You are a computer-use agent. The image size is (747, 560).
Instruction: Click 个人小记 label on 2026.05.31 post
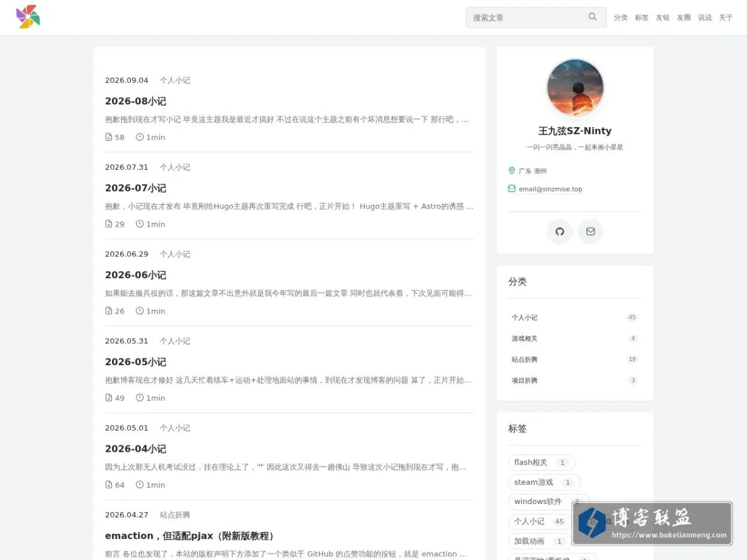tap(175, 341)
